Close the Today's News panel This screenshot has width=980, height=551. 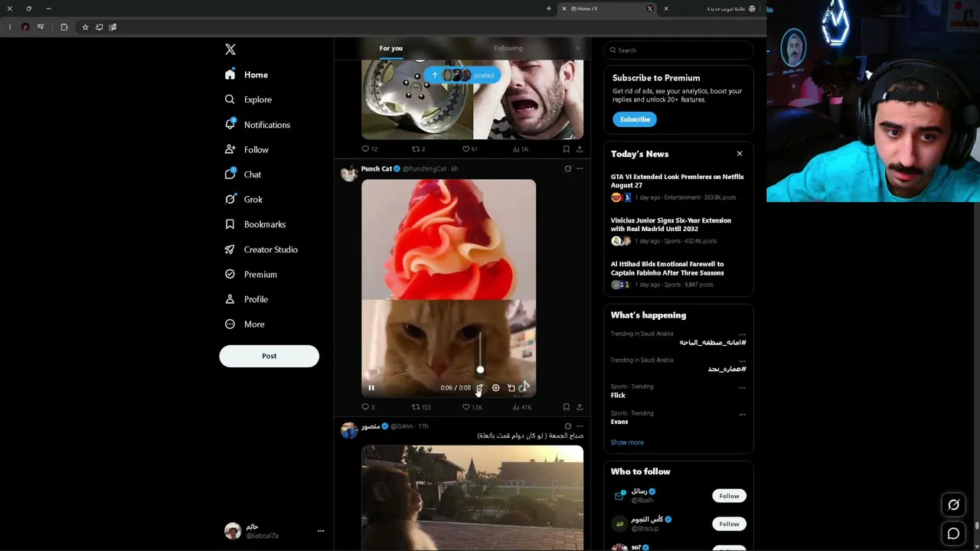point(740,154)
